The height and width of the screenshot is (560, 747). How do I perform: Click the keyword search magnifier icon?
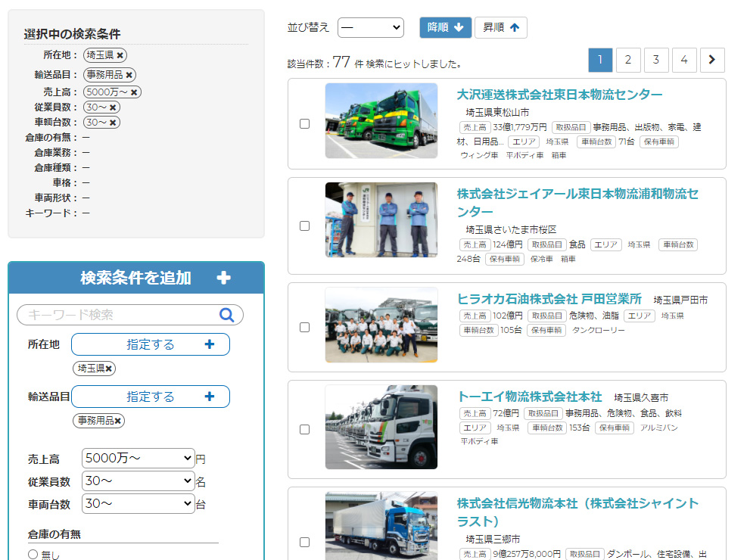point(227,315)
